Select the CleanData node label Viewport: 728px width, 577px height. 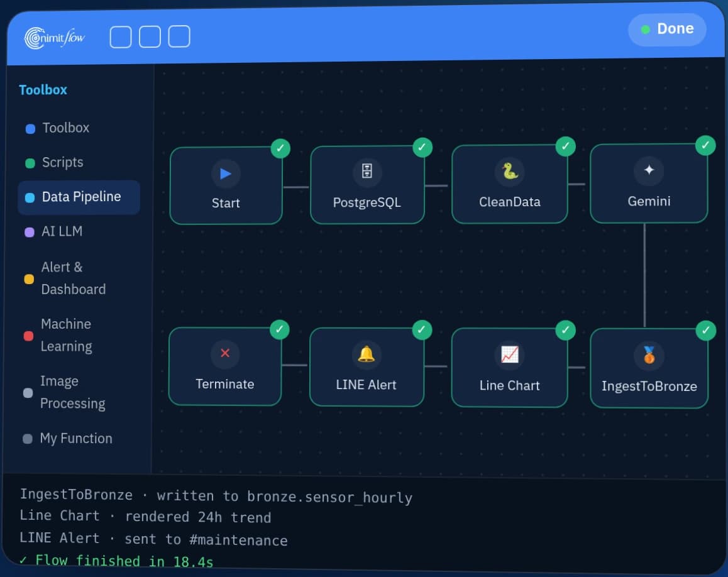510,202
